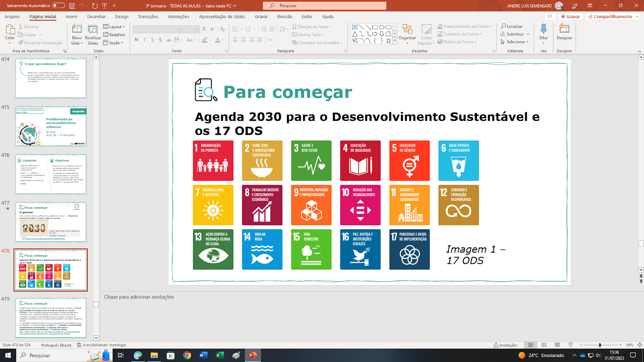This screenshot has height=362, width=644.
Task: Click zoom out minus button
Action: pos(580,345)
